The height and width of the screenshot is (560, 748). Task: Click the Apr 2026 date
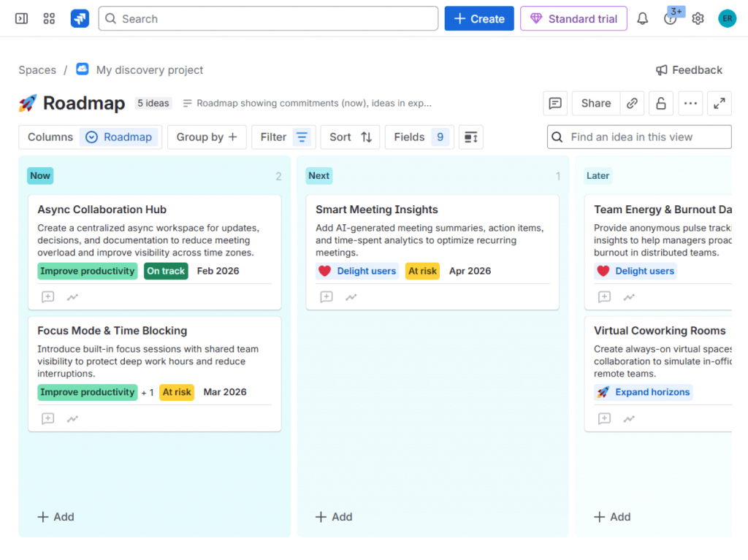[470, 271]
